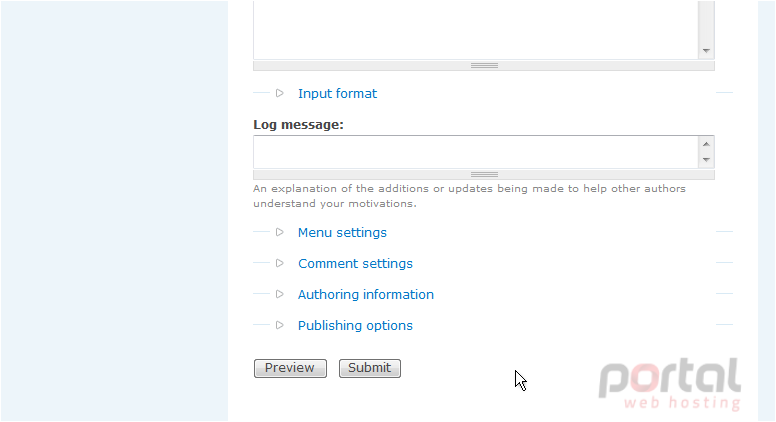Expand the Input format triangle icon
Viewport: 776px width, 422px height.
(x=280, y=93)
